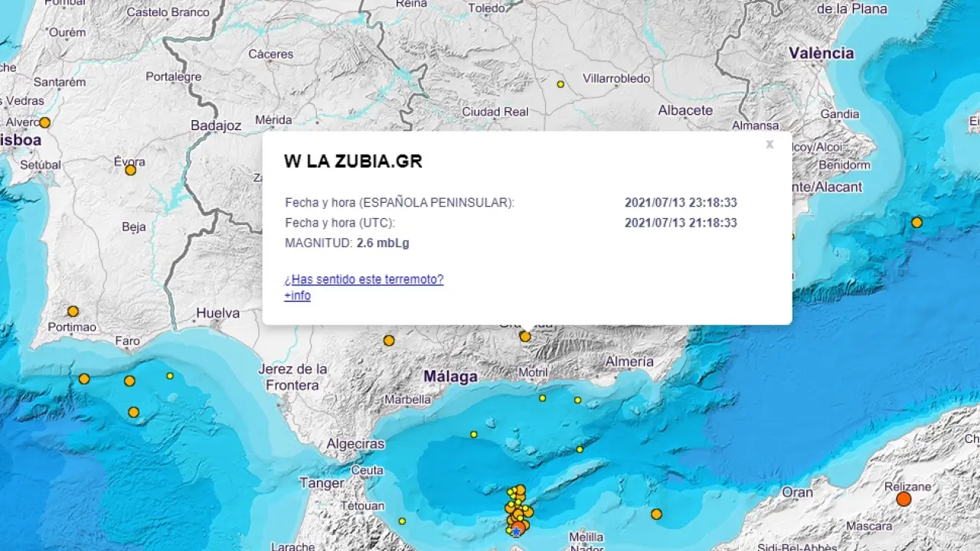Viewport: 980px width, 551px height.
Task: Select the large red-orange marker near Relizane
Action: click(903, 499)
